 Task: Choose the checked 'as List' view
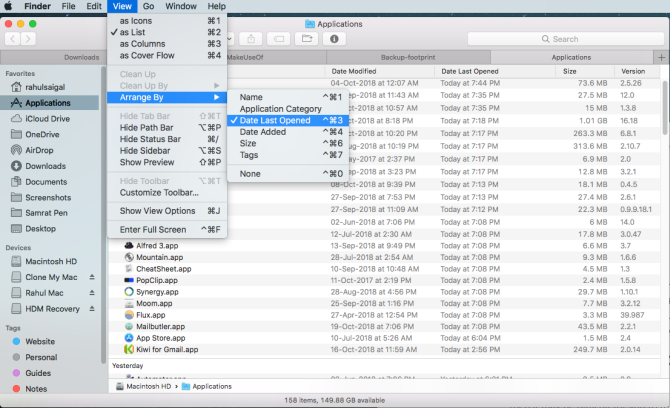coord(167,32)
